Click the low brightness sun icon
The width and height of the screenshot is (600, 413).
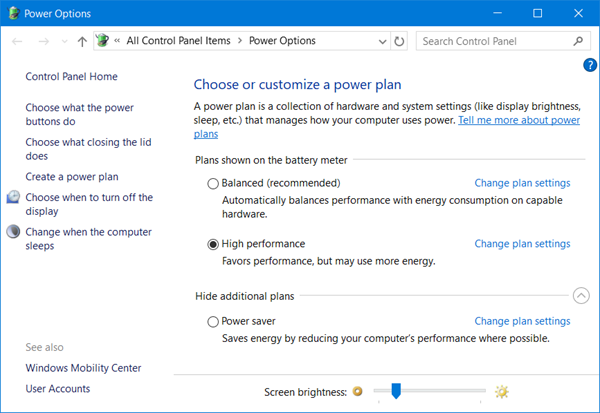click(358, 392)
